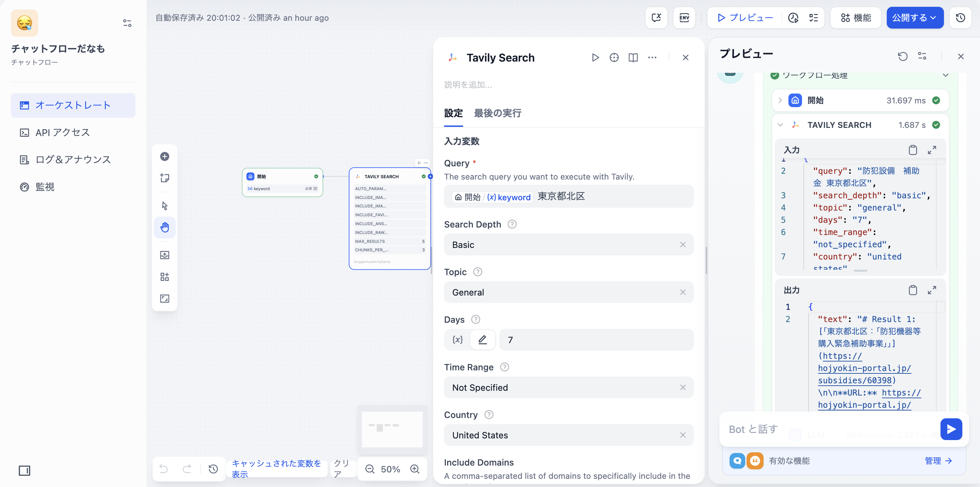Open the オーケストレート menu item
The width and height of the screenshot is (980, 487).
pos(73,105)
